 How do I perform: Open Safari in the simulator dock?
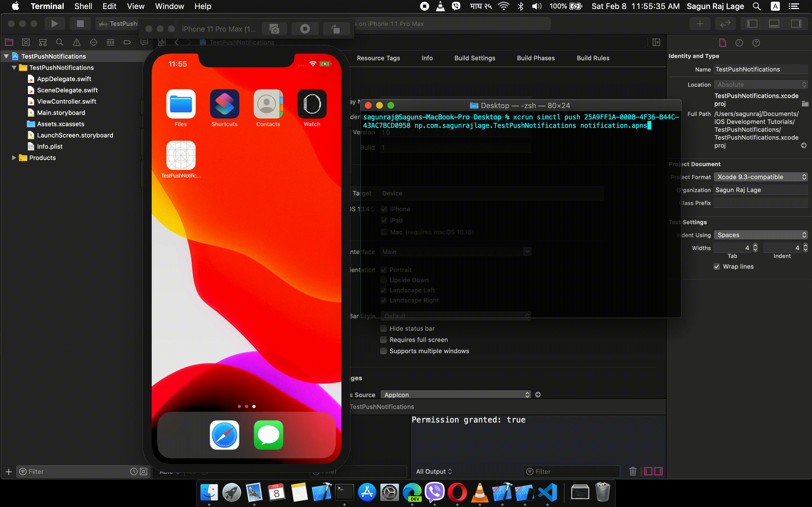[224, 435]
